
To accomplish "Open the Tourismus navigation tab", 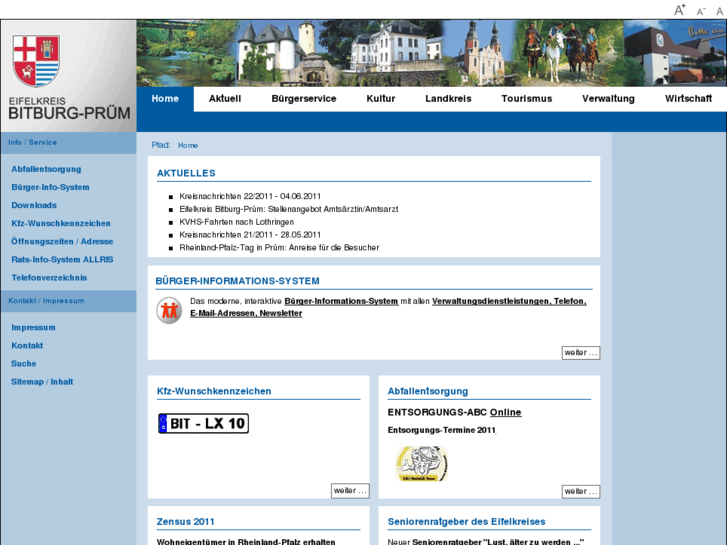I will tap(527, 99).
